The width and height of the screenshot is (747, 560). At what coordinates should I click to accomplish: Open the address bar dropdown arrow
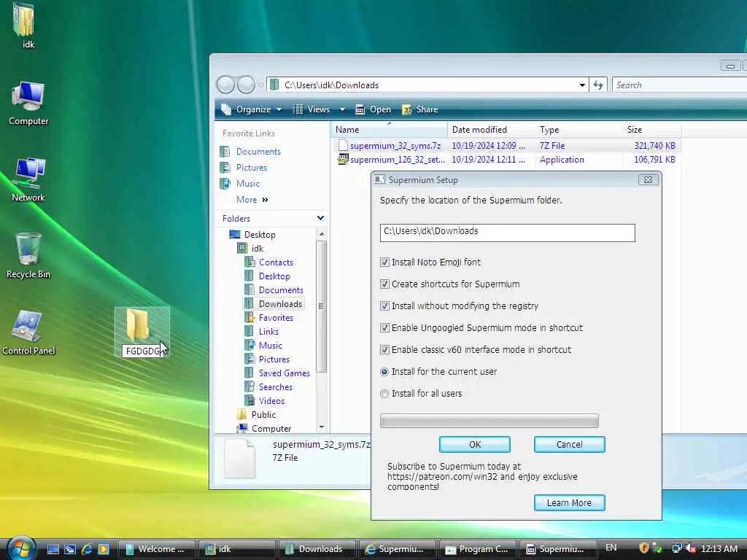[x=582, y=85]
